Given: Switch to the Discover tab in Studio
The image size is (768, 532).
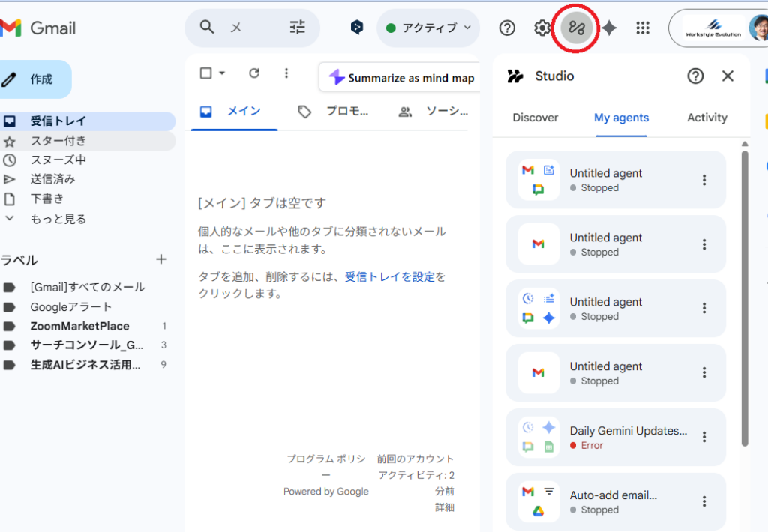Looking at the screenshot, I should (x=535, y=118).
